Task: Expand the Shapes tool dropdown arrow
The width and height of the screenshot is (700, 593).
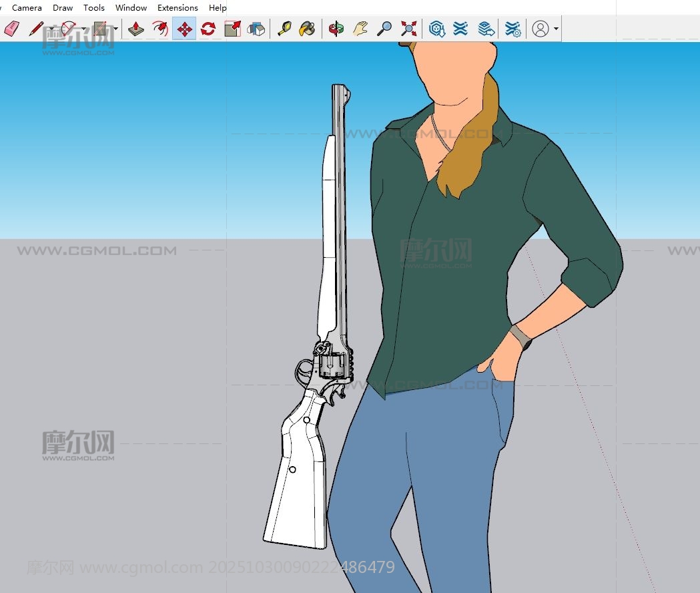Action: click(116, 29)
